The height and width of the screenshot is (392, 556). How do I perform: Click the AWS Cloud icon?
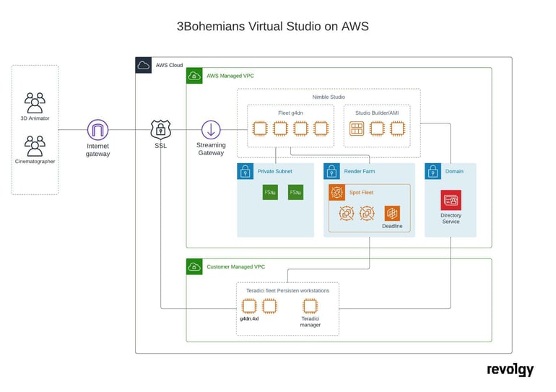point(144,65)
